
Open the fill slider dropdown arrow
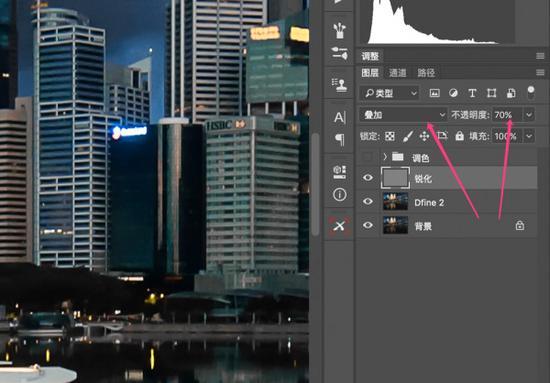(x=529, y=136)
